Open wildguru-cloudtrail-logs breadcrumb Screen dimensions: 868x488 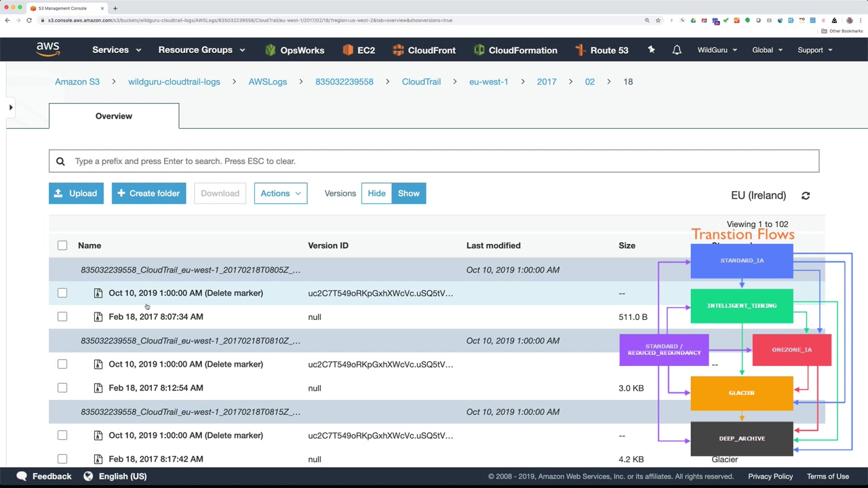tap(174, 81)
